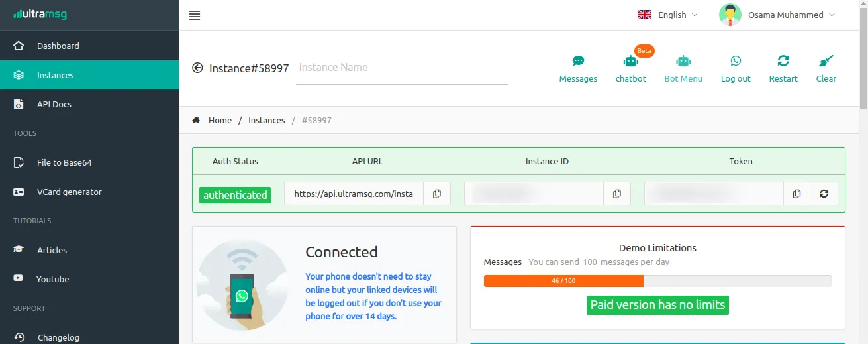Click the Youtube play icon
The height and width of the screenshot is (344, 868).
tap(19, 279)
